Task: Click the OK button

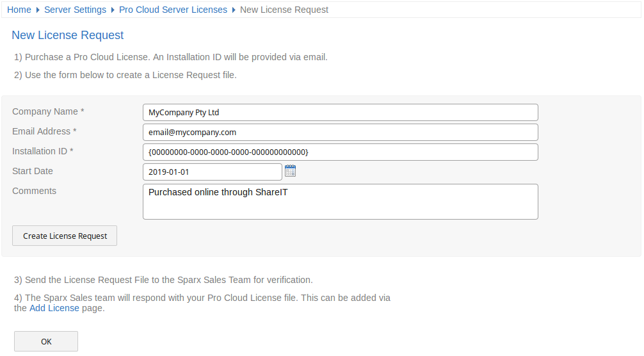Action: tap(46, 341)
